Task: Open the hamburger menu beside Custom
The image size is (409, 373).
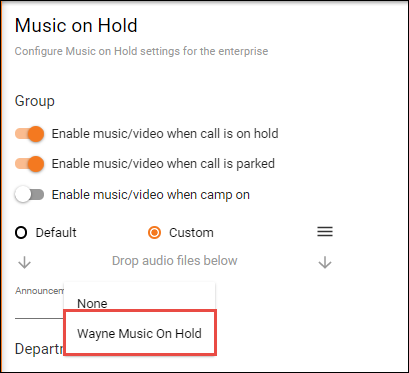Action: pos(325,232)
